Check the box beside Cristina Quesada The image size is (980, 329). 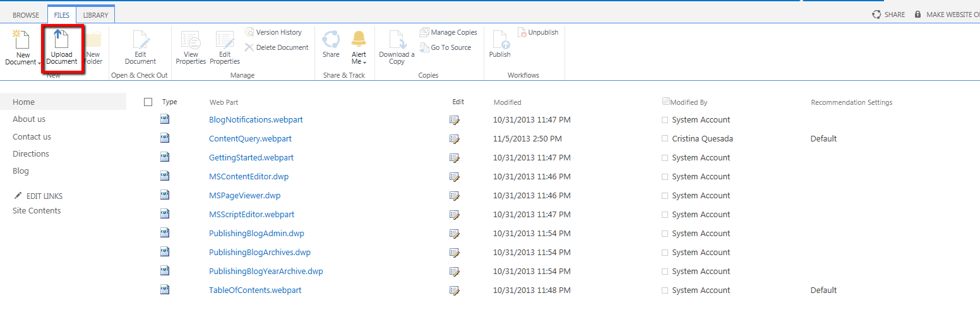point(664,139)
